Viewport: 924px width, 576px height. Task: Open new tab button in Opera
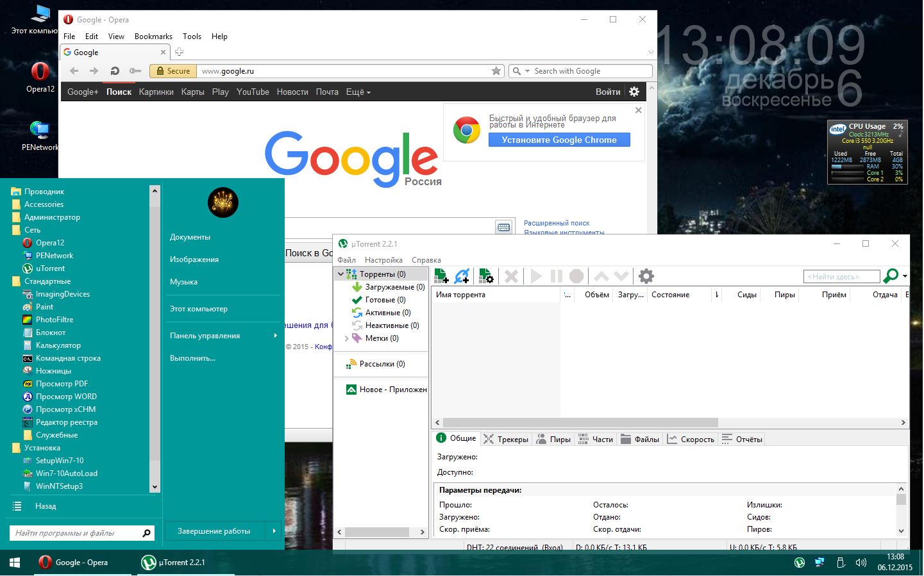click(x=180, y=52)
